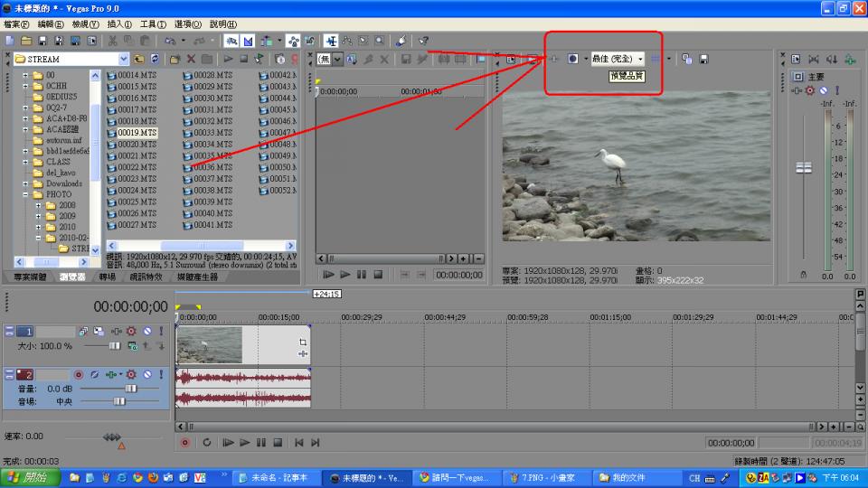Mute video track 1
Screen dimensions: 868x488
pos(147,332)
